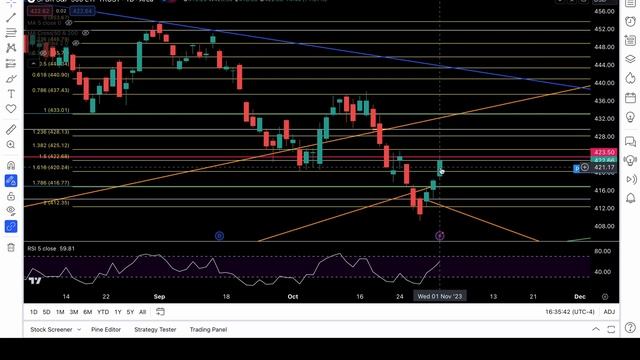This screenshot has height=360, width=640.
Task: Open the idea streams broadcast icon
Action: pyautogui.click(x=630, y=160)
